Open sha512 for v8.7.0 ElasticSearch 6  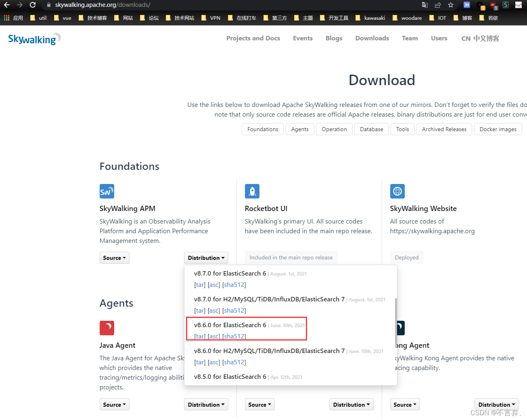click(x=234, y=285)
